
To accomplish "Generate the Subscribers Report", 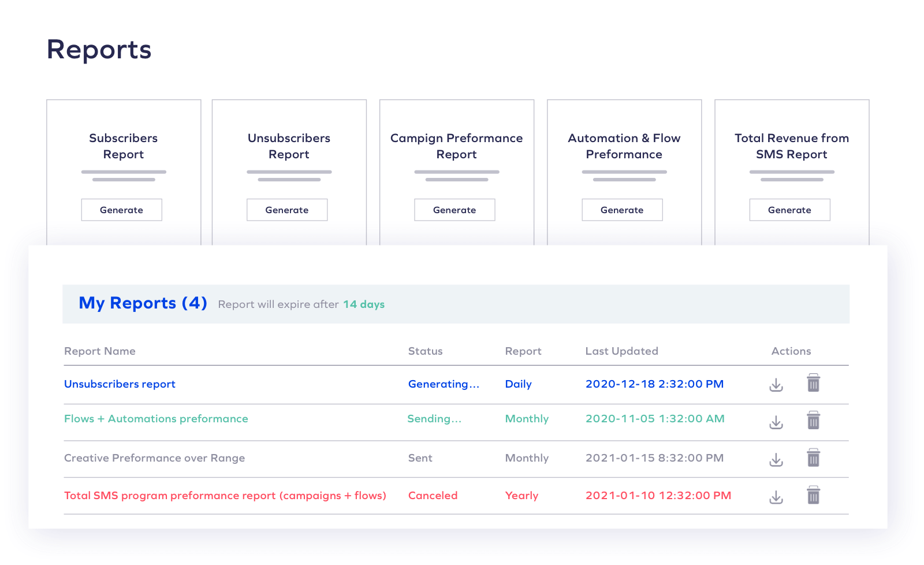I will 121,210.
